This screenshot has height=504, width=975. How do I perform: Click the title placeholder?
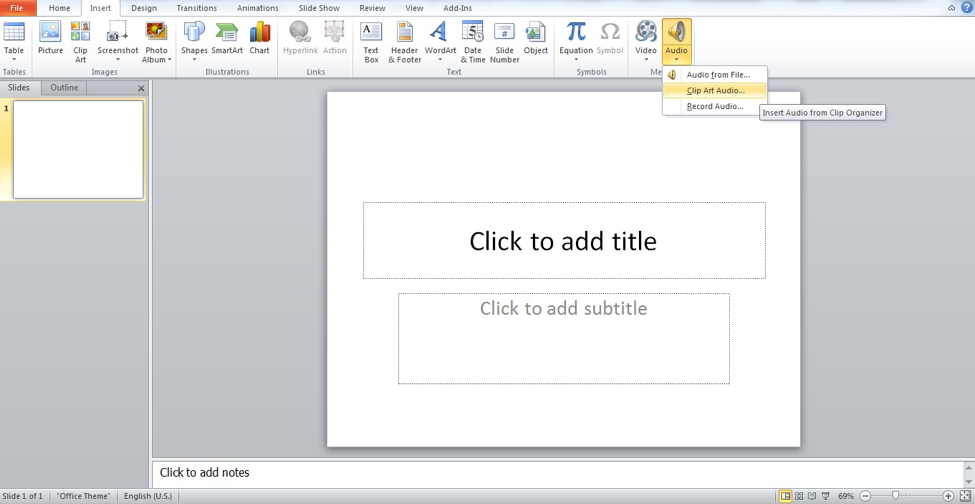coord(564,241)
